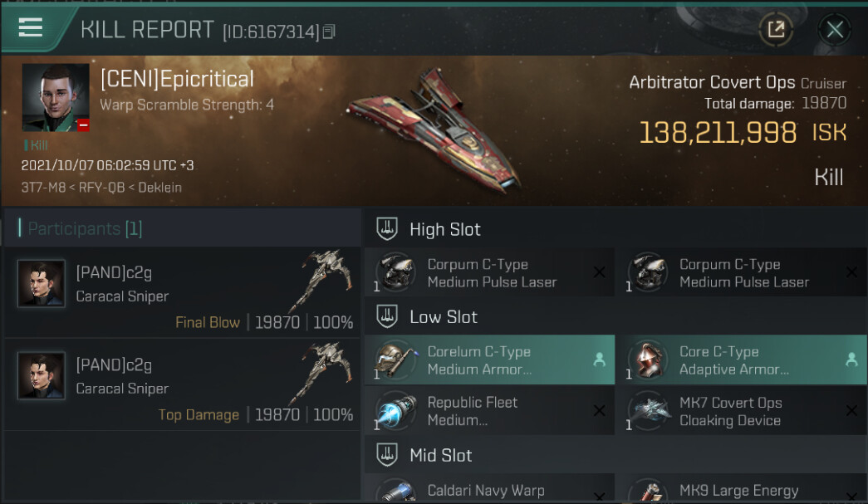Collapse the Mid Slot section

440,455
